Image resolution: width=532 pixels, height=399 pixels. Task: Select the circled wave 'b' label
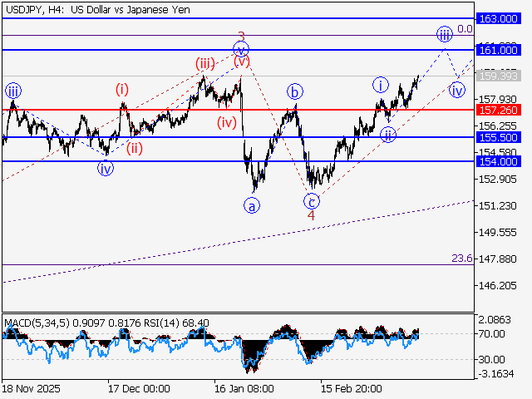(294, 91)
